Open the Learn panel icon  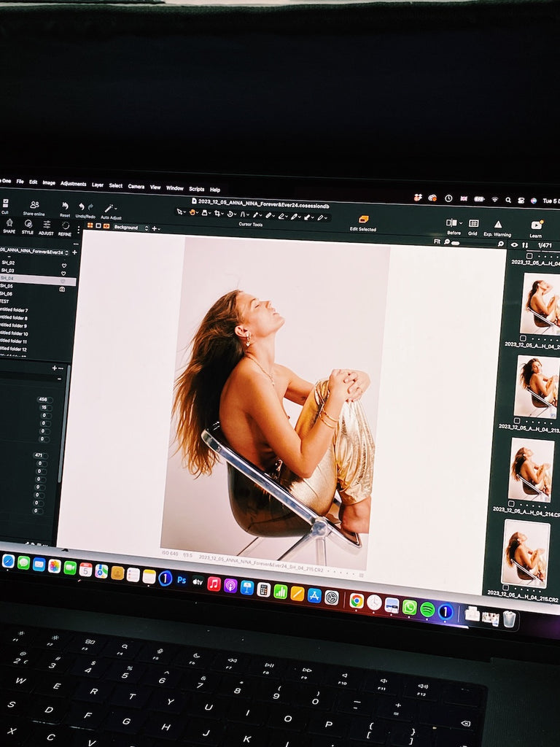coord(536,225)
